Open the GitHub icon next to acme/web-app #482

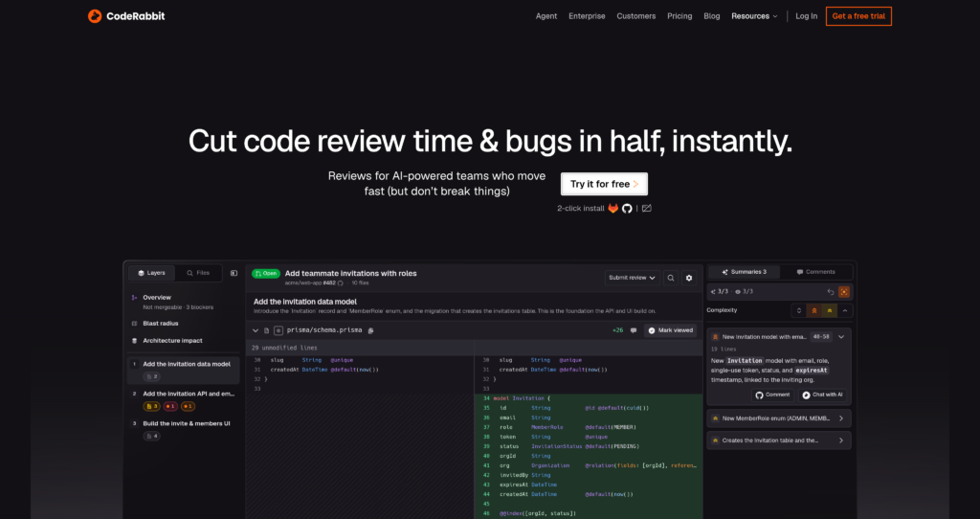(341, 283)
